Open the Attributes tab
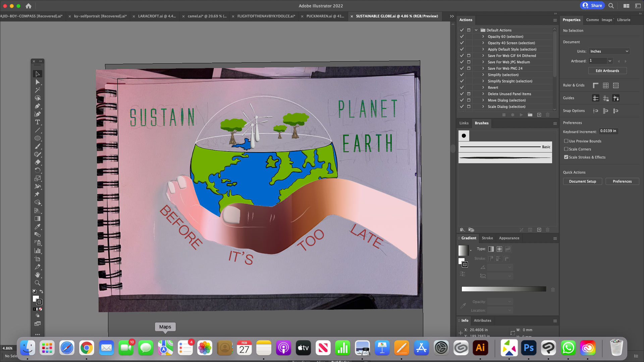The image size is (644, 362). (x=482, y=321)
